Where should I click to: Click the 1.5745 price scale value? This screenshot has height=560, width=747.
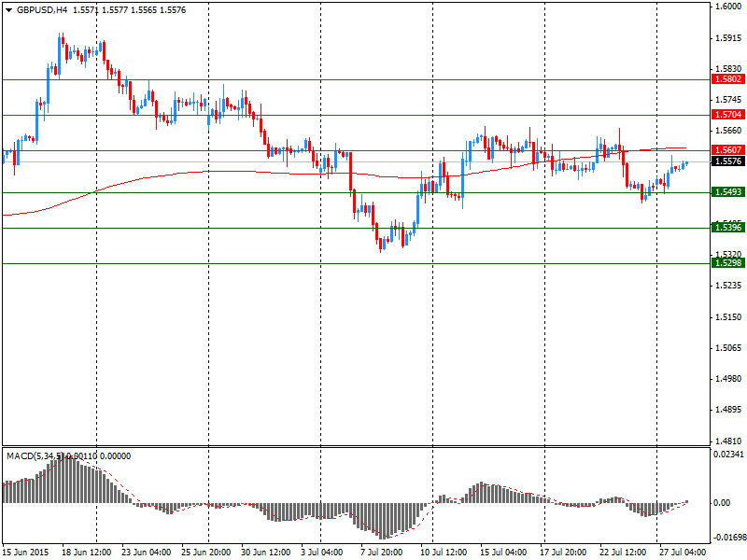(728, 100)
